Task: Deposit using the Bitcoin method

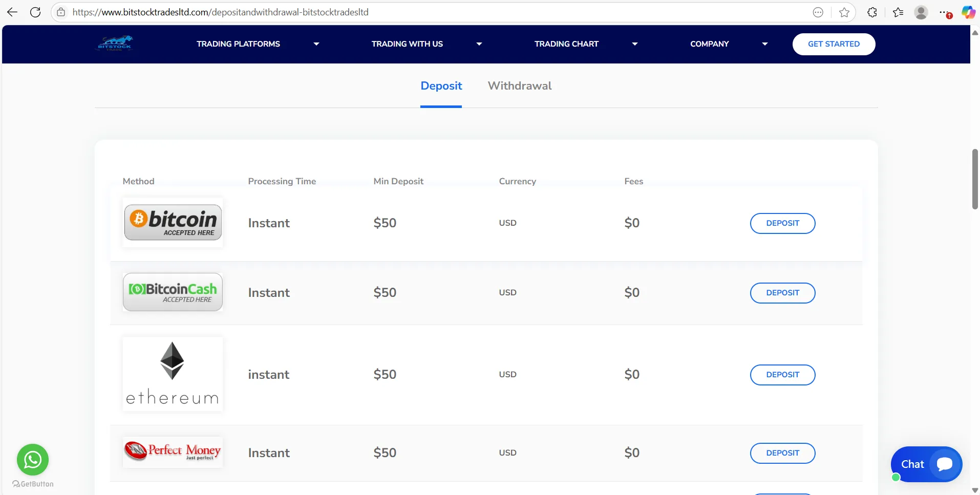Action: click(x=782, y=223)
